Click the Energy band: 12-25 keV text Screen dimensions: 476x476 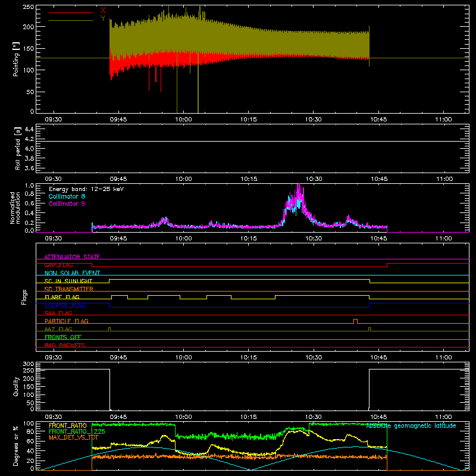[x=86, y=189]
